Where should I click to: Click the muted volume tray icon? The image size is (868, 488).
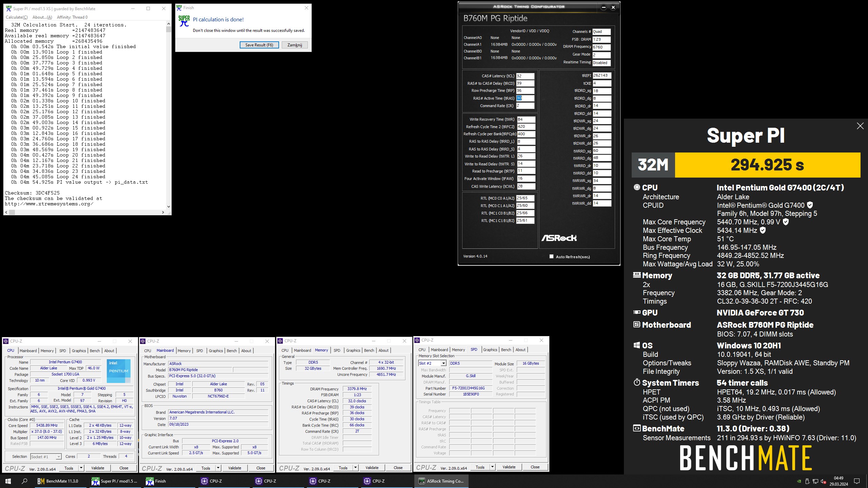pos(823,481)
